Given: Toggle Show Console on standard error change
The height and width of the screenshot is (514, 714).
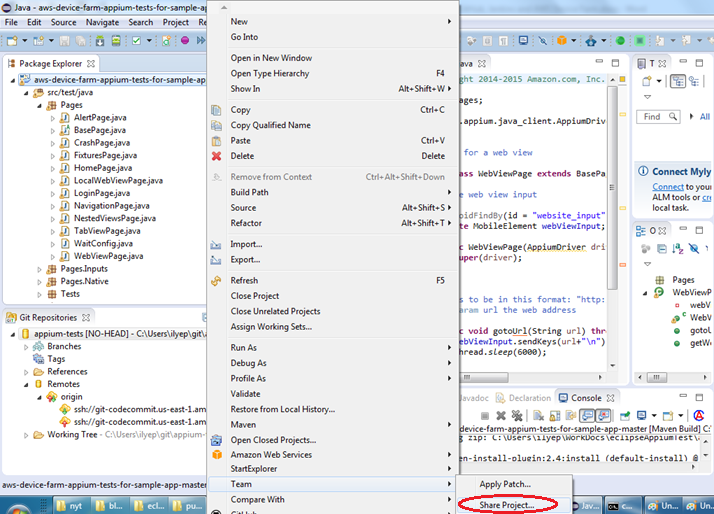Looking at the screenshot, I should (604, 415).
